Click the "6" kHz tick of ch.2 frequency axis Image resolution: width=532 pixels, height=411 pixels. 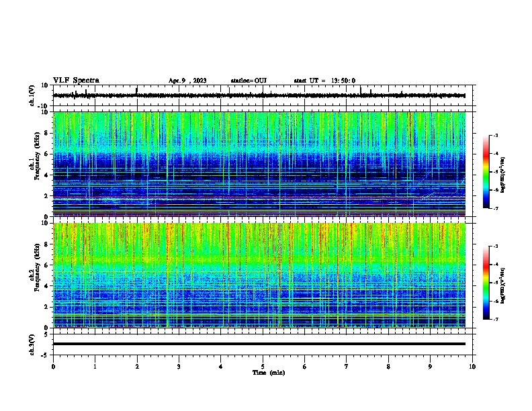[46, 265]
